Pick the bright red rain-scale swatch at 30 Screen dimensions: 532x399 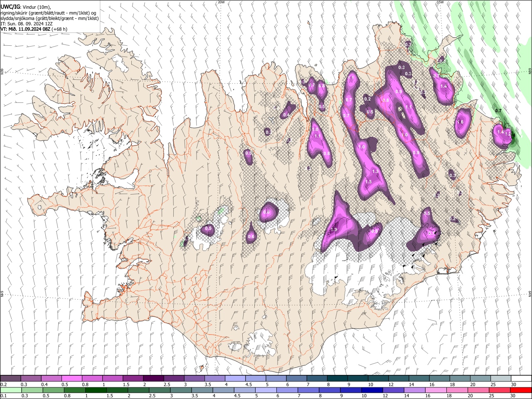pos(521,390)
